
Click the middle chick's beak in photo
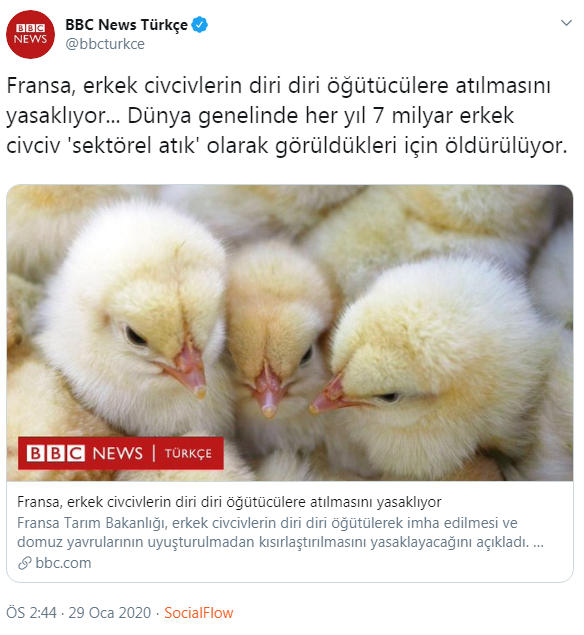(267, 391)
